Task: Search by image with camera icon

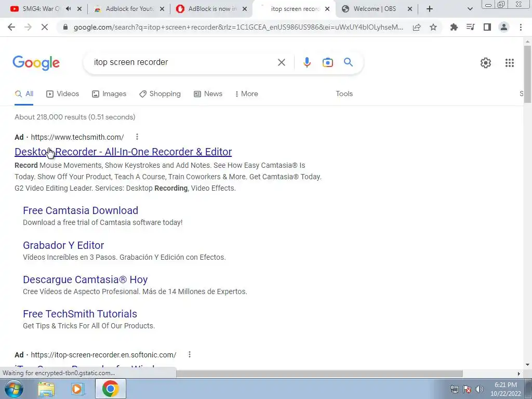Action: pos(328,62)
